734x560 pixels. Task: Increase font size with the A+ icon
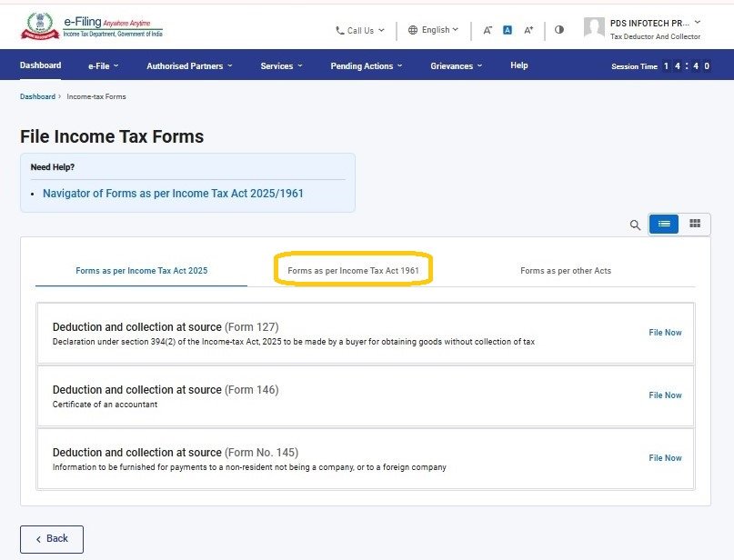pos(528,30)
